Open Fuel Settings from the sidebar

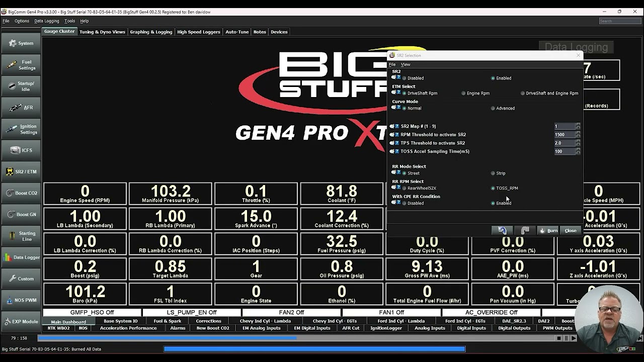point(21,65)
